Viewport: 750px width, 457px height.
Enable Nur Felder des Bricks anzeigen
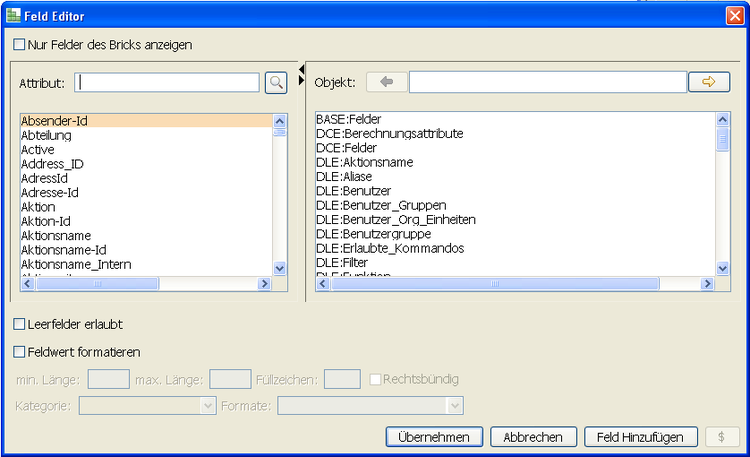[x=20, y=45]
